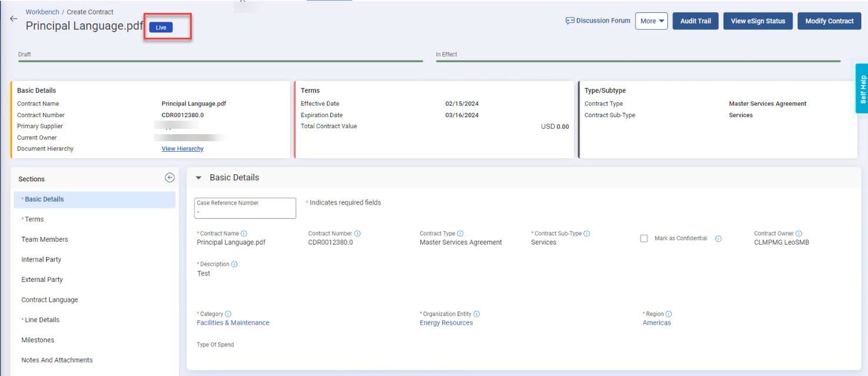
Task: Click info icon beside Contract Owner
Action: tap(799, 234)
